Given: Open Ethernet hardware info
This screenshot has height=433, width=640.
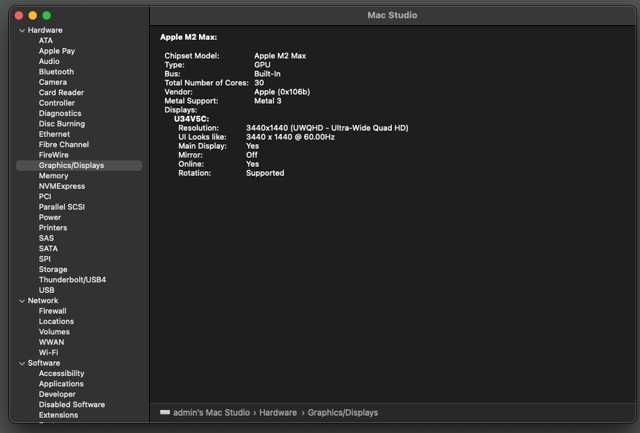Looking at the screenshot, I should (x=54, y=134).
